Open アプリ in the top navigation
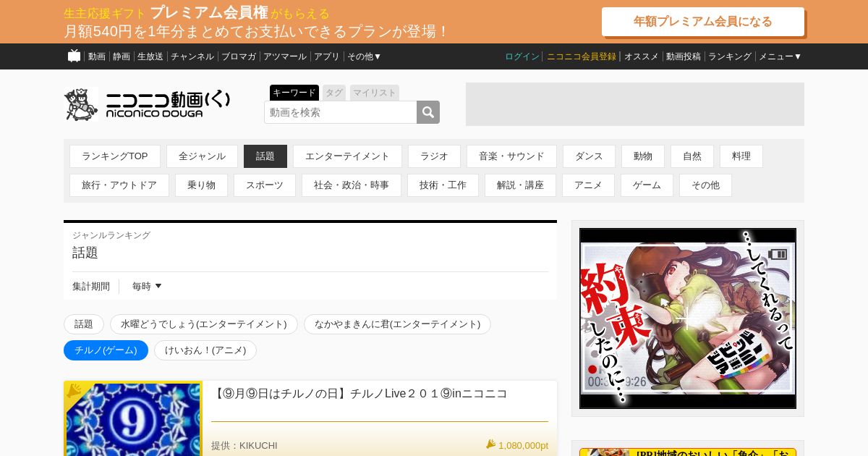The image size is (868, 456). click(327, 56)
